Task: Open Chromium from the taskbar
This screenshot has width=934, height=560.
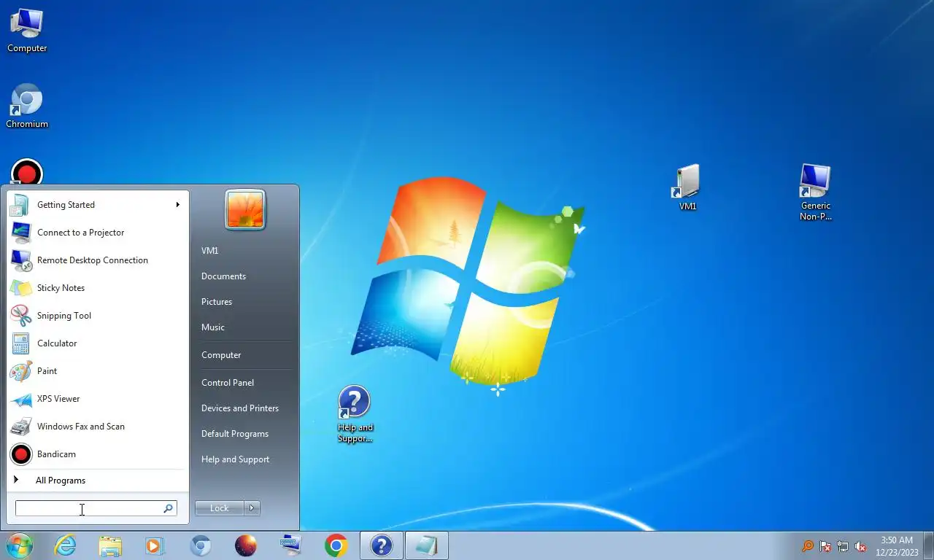Action: [201, 545]
